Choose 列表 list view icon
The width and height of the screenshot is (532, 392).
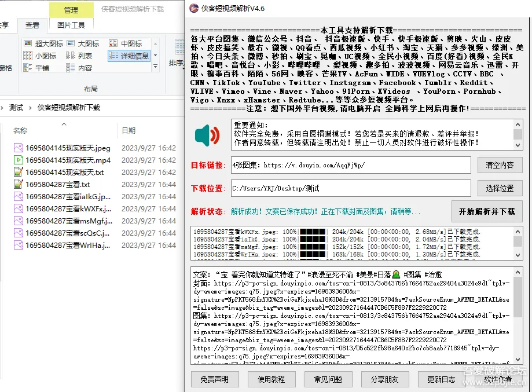[71, 56]
